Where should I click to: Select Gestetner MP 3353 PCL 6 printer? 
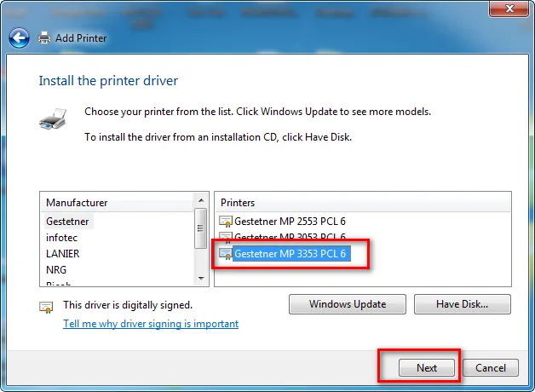(290, 254)
